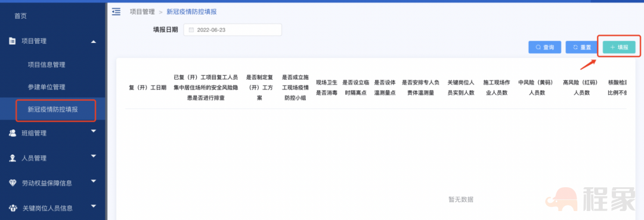The image size is (644, 220).
Task: Open 参建单位管理 in the sidebar
Action: coord(47,87)
